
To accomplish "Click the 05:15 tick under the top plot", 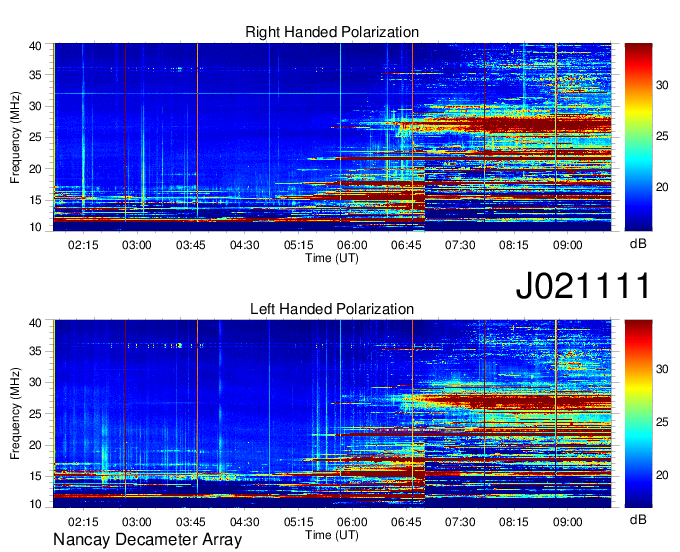I will click(298, 245).
